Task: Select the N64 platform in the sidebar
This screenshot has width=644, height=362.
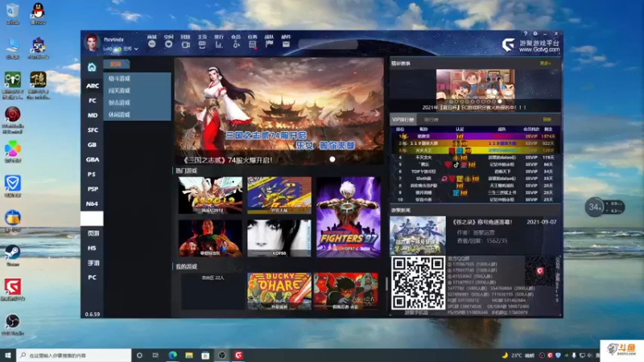Action: click(x=93, y=204)
